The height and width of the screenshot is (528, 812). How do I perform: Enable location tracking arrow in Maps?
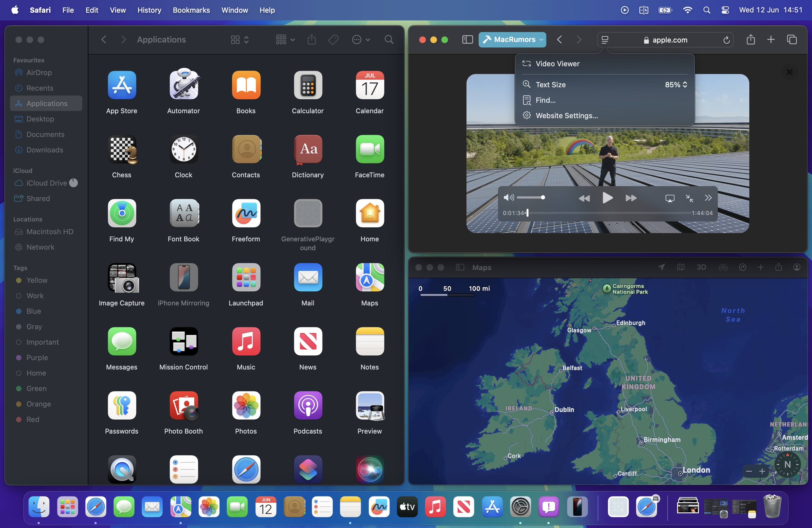(x=661, y=267)
